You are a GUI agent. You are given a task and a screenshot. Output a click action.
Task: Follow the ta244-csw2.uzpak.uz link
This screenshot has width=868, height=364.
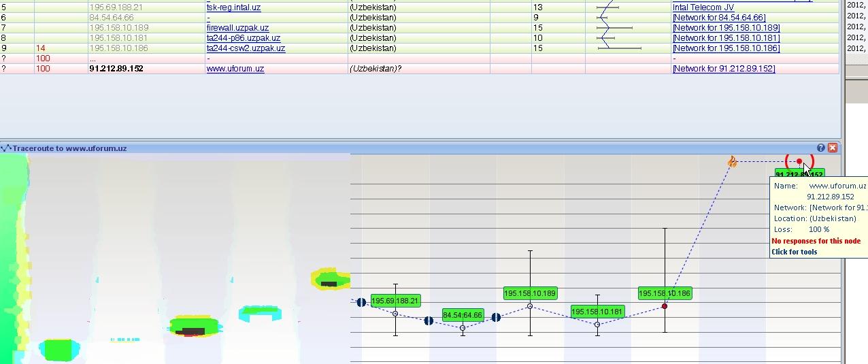coord(246,48)
